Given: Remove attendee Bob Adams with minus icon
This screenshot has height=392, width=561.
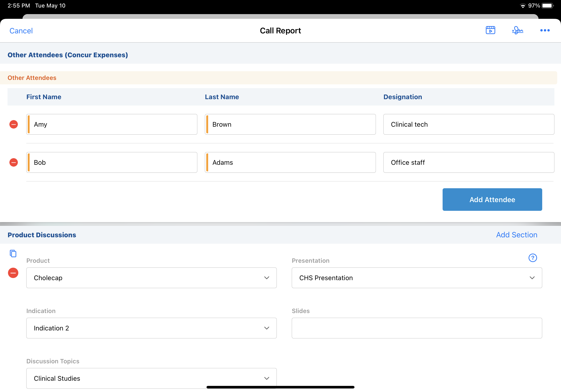Looking at the screenshot, I should [14, 162].
